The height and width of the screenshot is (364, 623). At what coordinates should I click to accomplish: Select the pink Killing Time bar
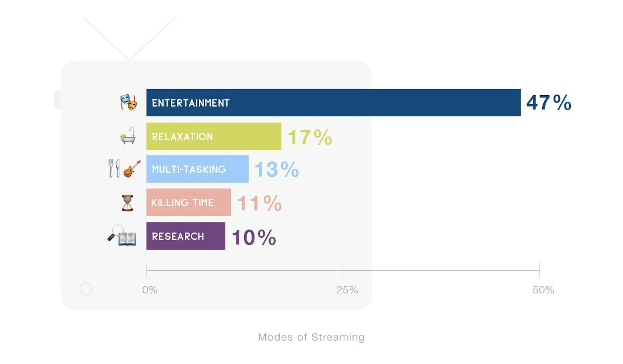[188, 202]
